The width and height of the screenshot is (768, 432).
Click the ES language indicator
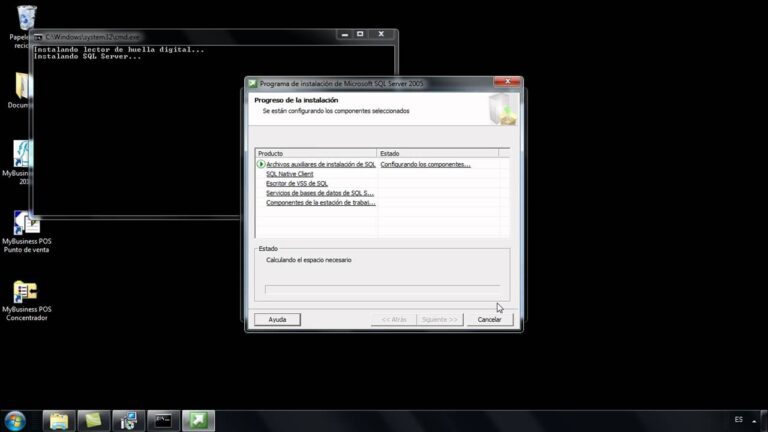coord(739,420)
